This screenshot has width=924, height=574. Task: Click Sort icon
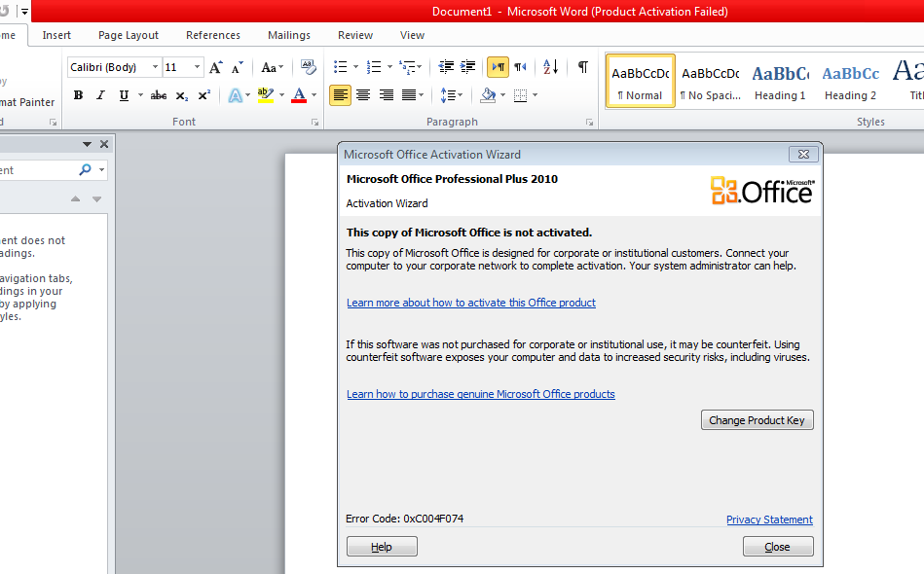[x=550, y=67]
